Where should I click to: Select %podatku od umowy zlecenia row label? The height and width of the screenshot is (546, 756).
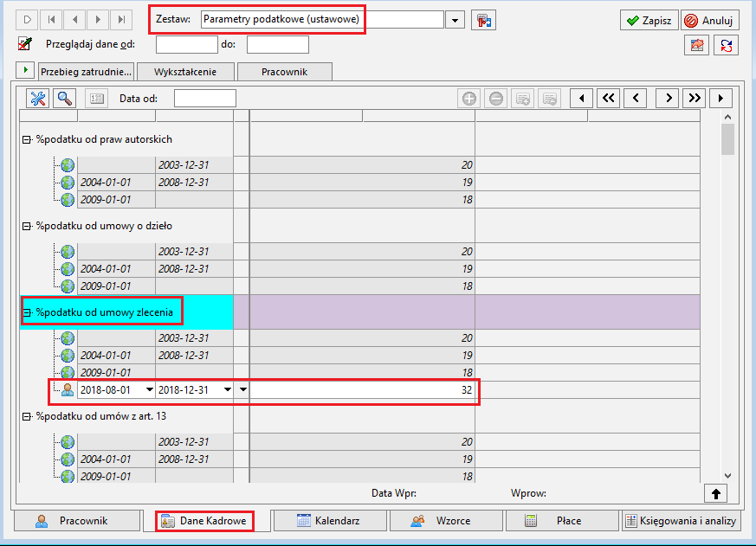[x=104, y=312]
